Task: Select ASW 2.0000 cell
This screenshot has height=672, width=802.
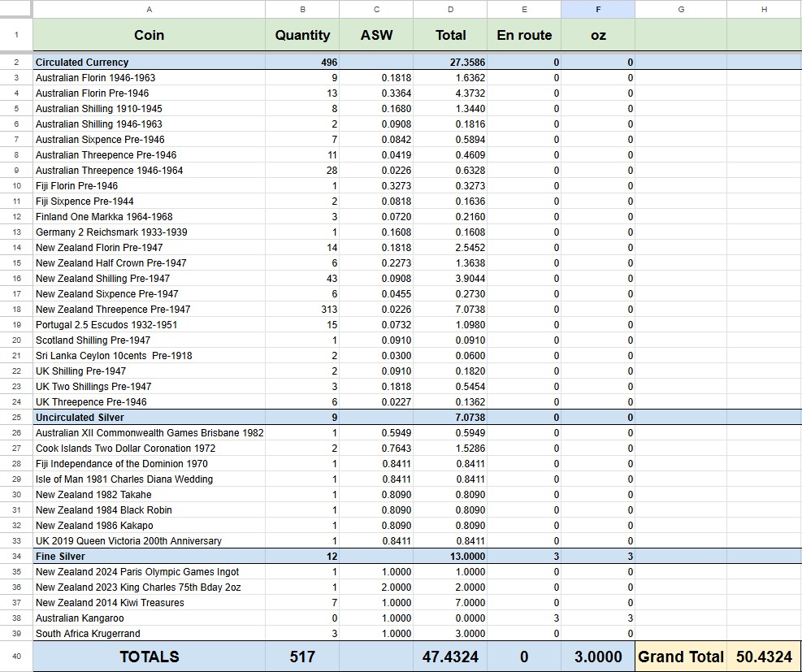Action: pyautogui.click(x=376, y=587)
